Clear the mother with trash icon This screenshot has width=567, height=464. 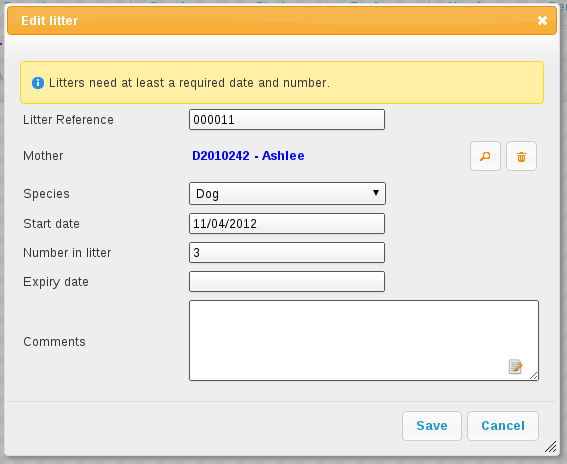(x=521, y=156)
